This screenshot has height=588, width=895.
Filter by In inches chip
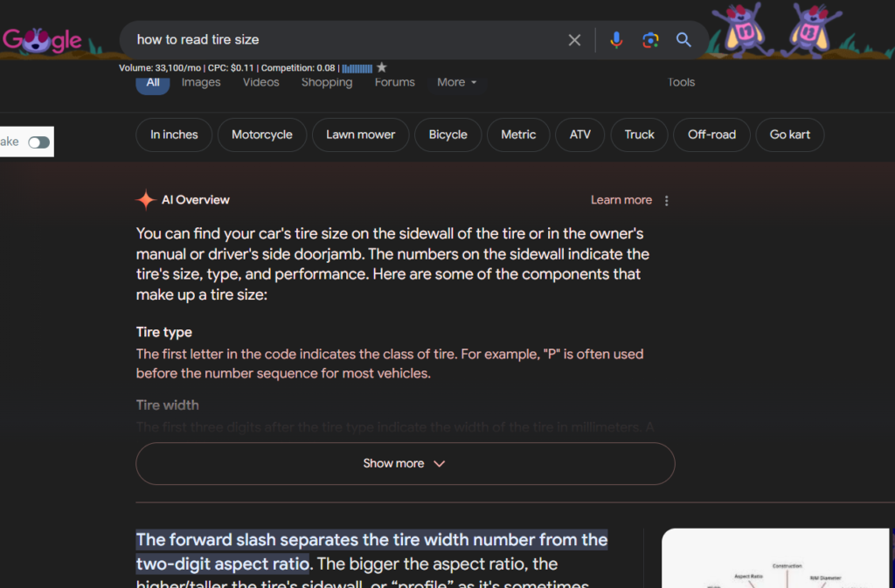174,135
